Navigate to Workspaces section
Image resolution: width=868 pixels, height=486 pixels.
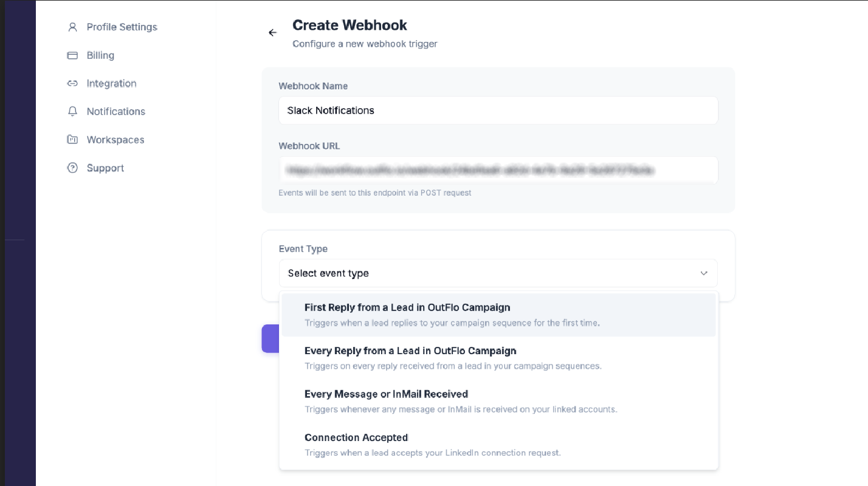(115, 140)
